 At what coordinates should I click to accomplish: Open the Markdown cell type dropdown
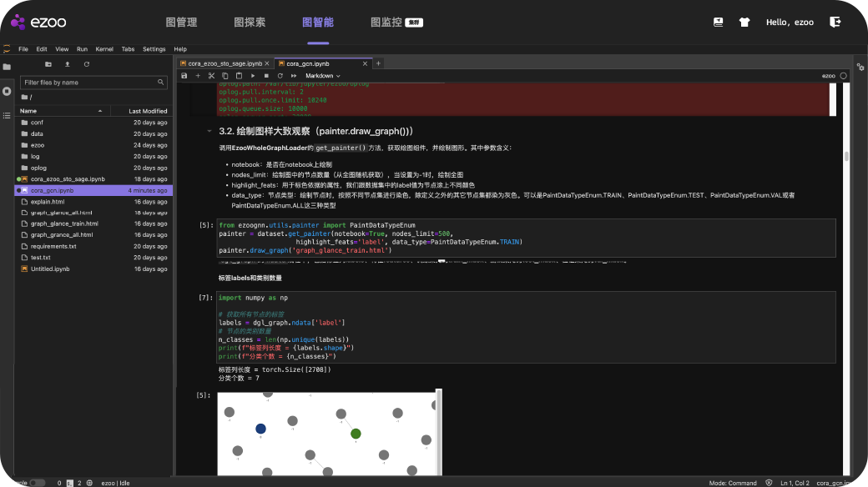(323, 76)
